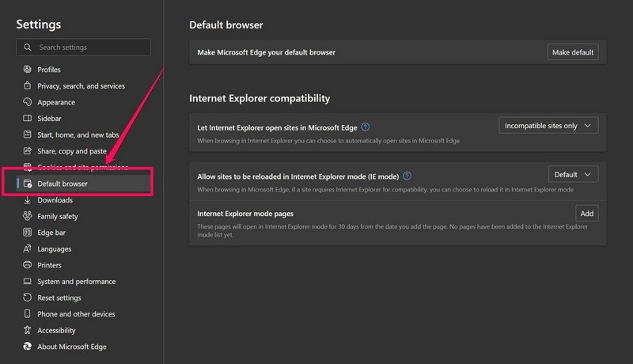
Task: Click the Default browser heading
Action: 226,25
